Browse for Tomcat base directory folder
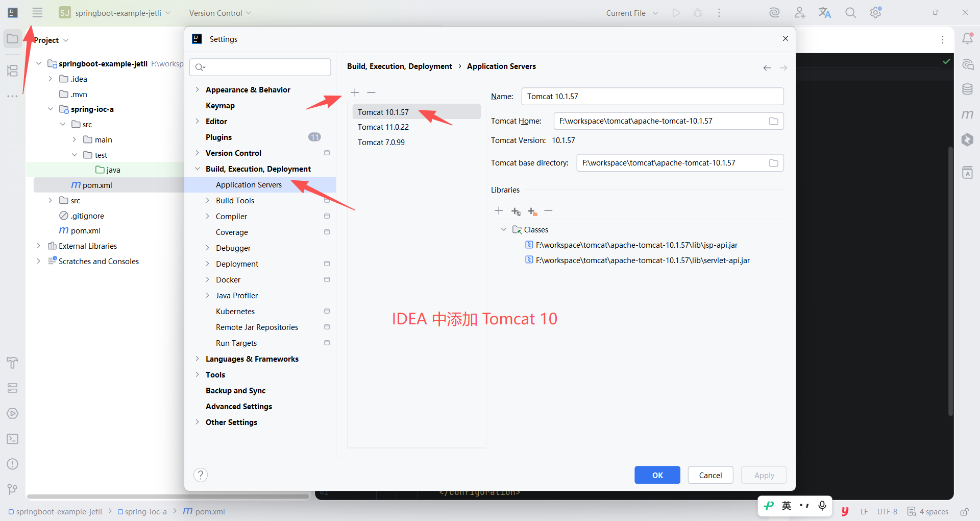 click(x=774, y=163)
